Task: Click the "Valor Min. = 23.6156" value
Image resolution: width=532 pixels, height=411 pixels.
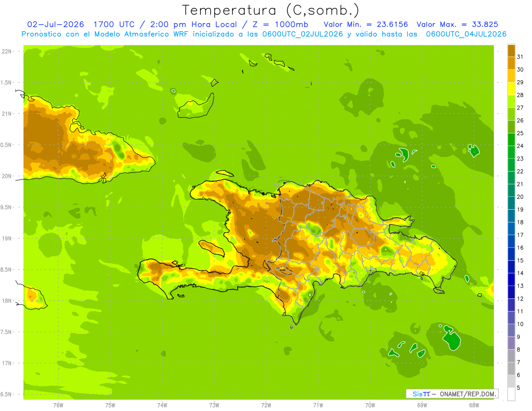Action: (x=366, y=24)
